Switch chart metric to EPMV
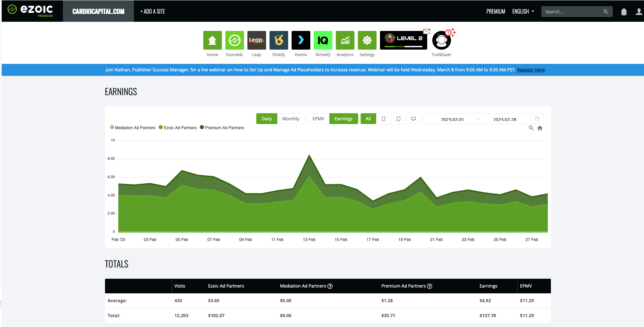644x327 pixels. coord(318,119)
